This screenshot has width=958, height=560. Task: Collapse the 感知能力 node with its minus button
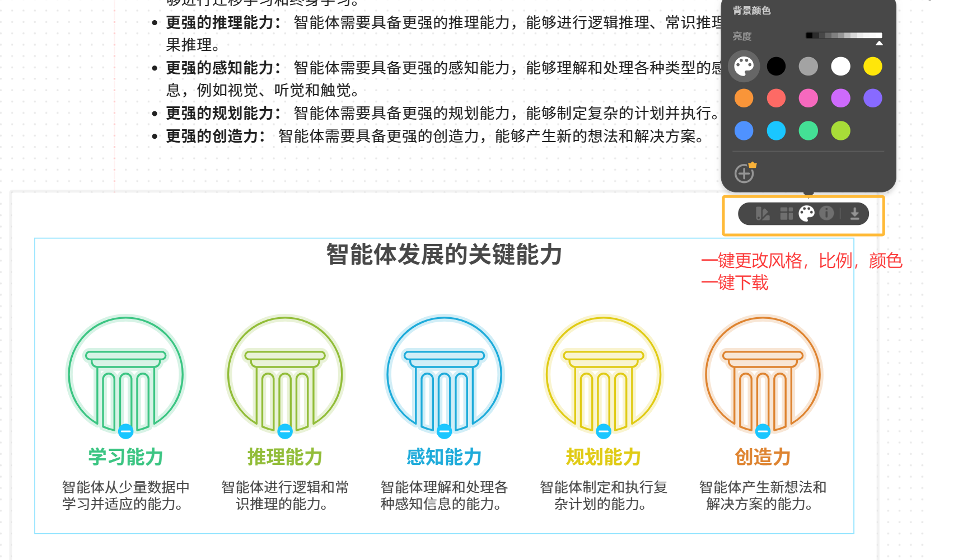click(445, 431)
